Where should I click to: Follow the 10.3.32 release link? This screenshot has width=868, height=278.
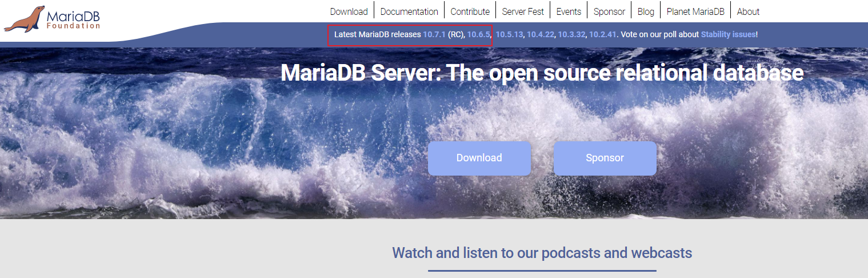571,34
